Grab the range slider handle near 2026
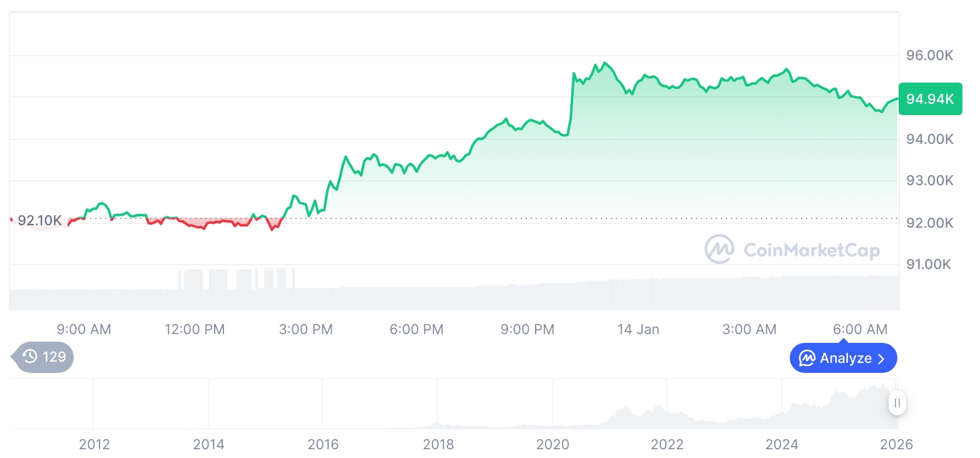Viewport: 980px width, 458px height. 897,403
